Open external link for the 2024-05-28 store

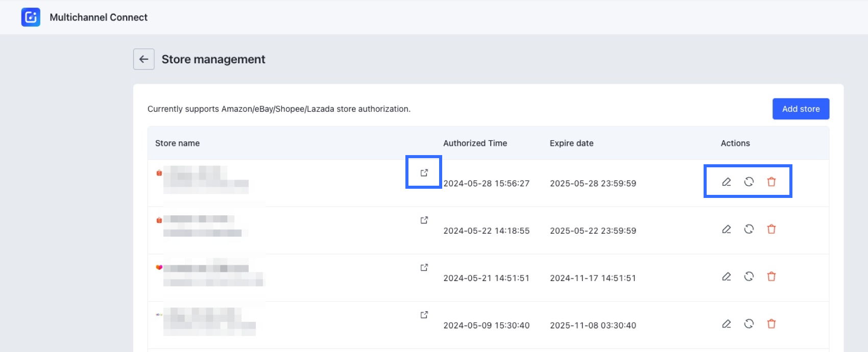point(424,173)
